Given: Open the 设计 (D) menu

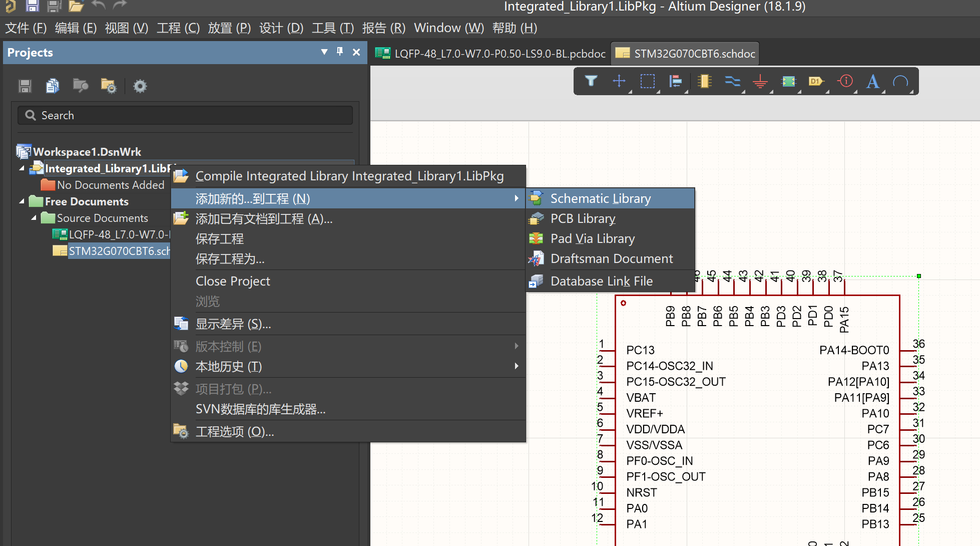Looking at the screenshot, I should [281, 28].
